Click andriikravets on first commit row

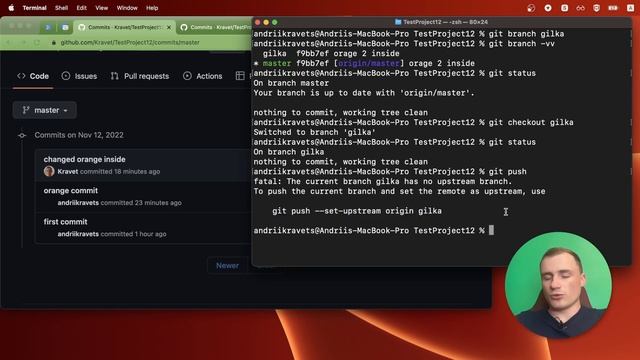pyautogui.click(x=78, y=234)
